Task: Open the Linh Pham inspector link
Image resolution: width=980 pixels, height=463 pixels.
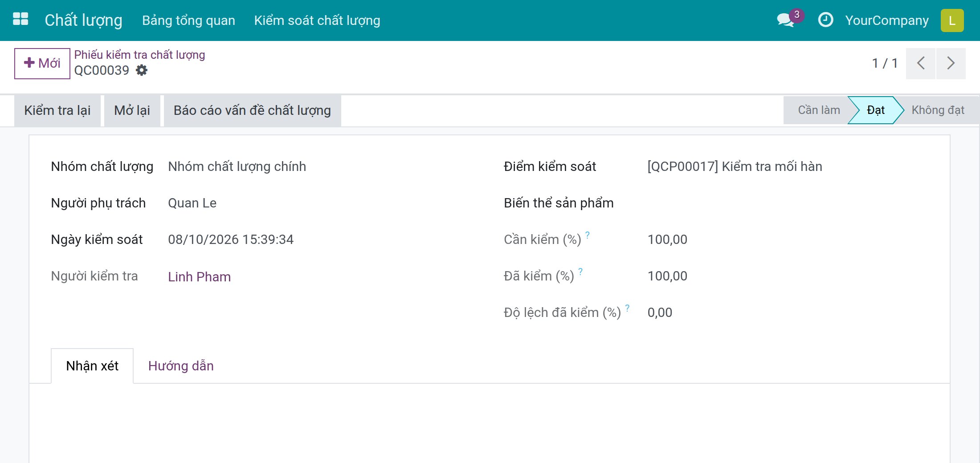Action: pyautogui.click(x=199, y=277)
